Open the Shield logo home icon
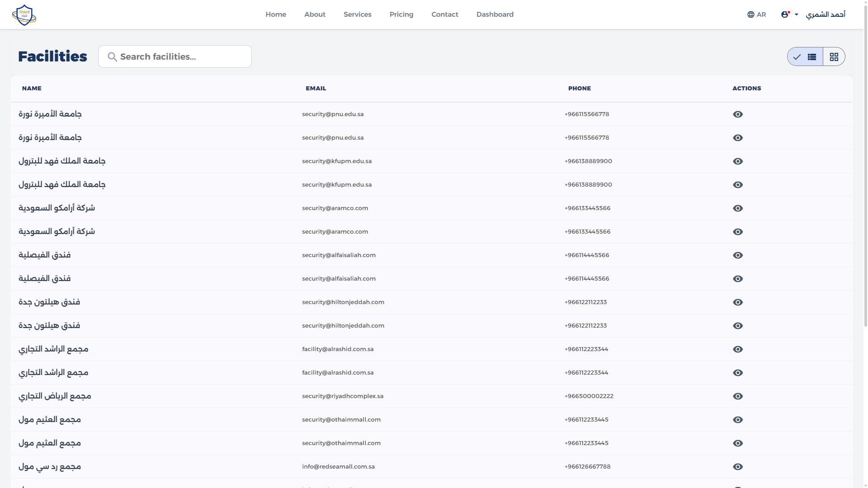 (24, 14)
